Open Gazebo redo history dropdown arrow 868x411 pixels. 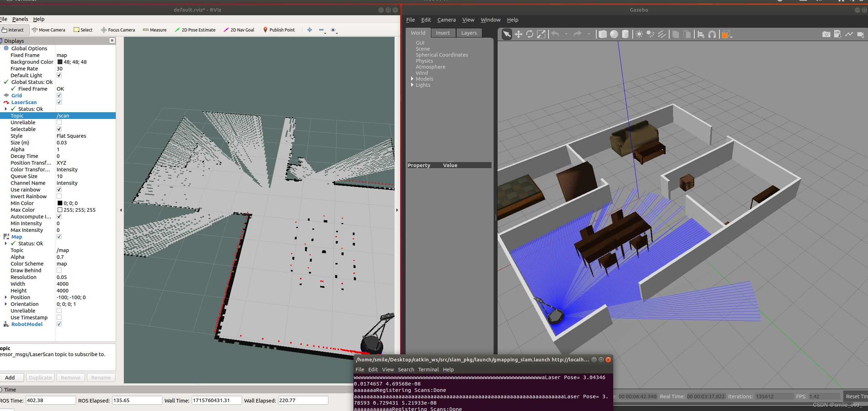tap(589, 34)
